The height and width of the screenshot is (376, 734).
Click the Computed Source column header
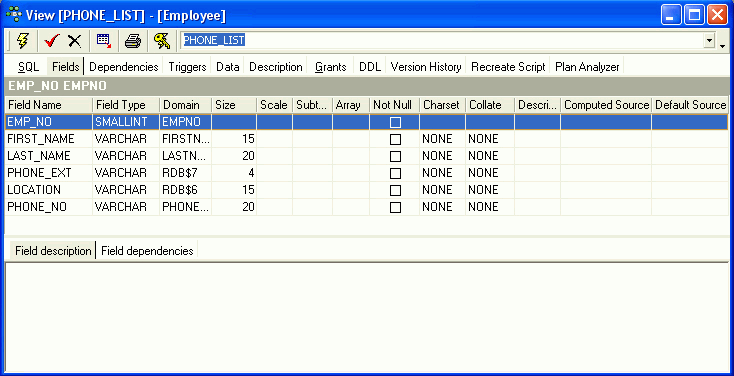pyautogui.click(x=606, y=105)
